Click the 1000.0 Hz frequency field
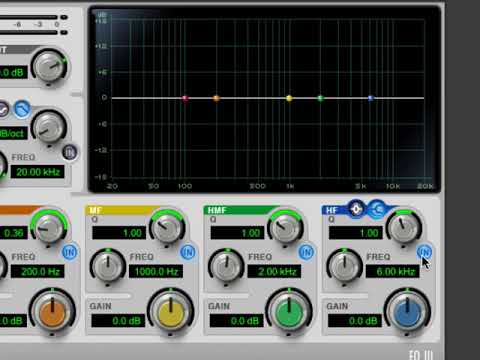 (156, 272)
